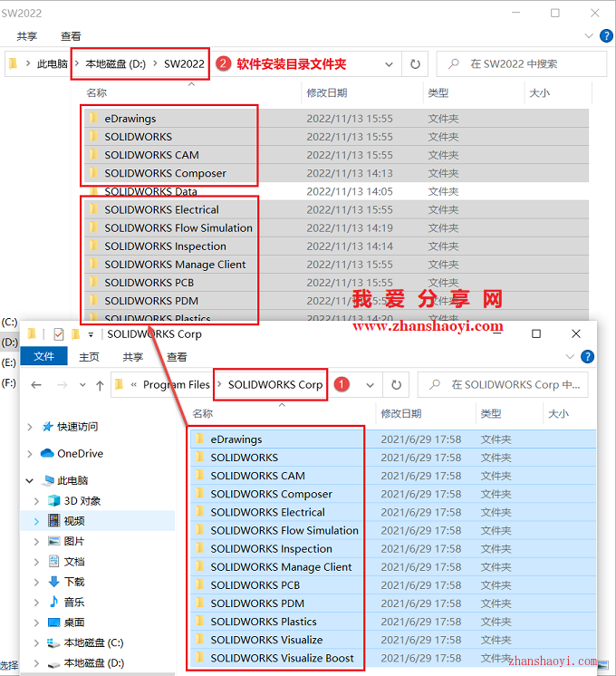Click the search magnifier in SOLIDWORKS Corp search box
The width and height of the screenshot is (616, 676).
(x=435, y=384)
